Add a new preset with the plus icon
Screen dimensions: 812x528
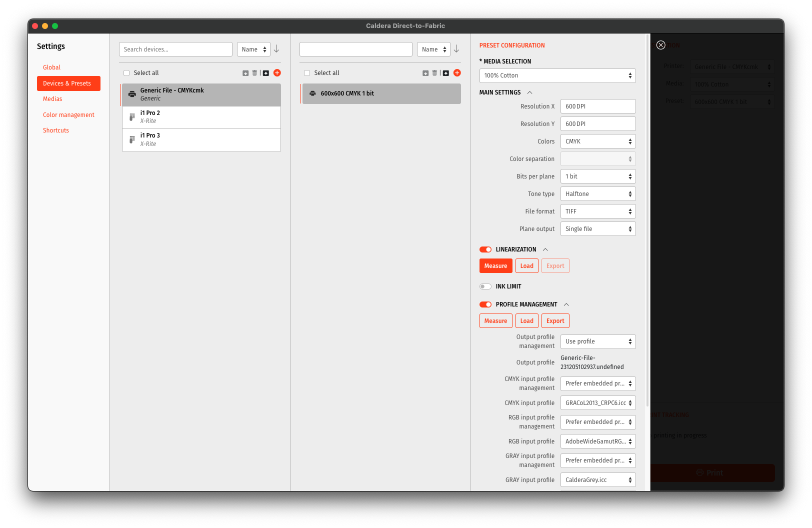click(x=457, y=73)
